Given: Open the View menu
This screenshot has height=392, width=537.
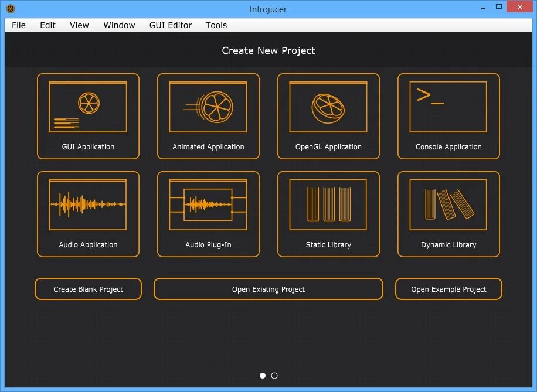Looking at the screenshot, I should pyautogui.click(x=79, y=25).
